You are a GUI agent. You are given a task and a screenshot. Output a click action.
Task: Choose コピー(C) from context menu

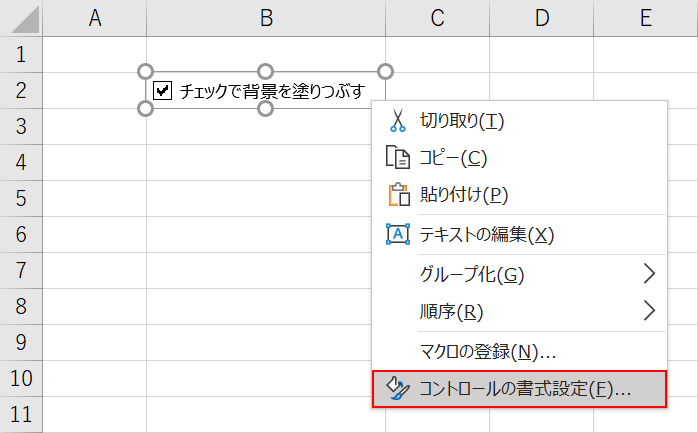519,158
